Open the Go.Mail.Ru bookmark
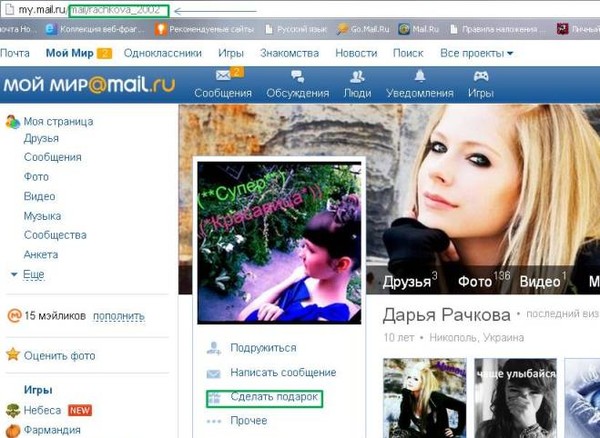Viewport: 600px width, 438px height. point(363,29)
